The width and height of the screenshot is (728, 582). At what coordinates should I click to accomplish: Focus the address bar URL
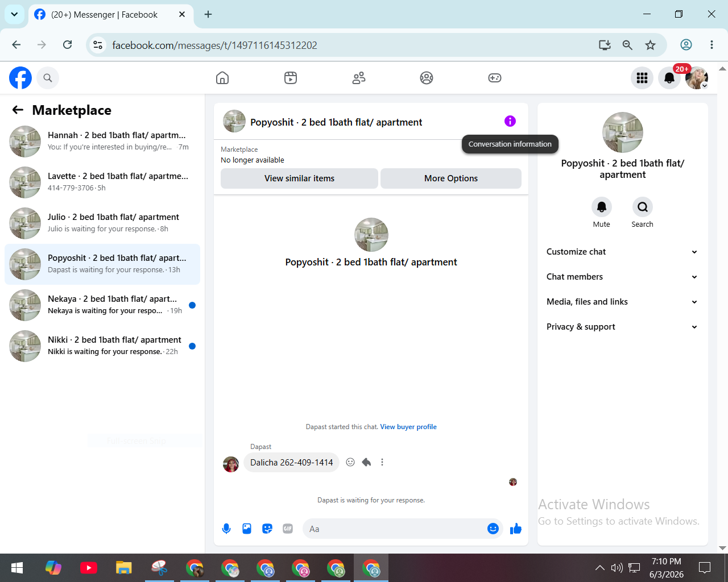[215, 45]
